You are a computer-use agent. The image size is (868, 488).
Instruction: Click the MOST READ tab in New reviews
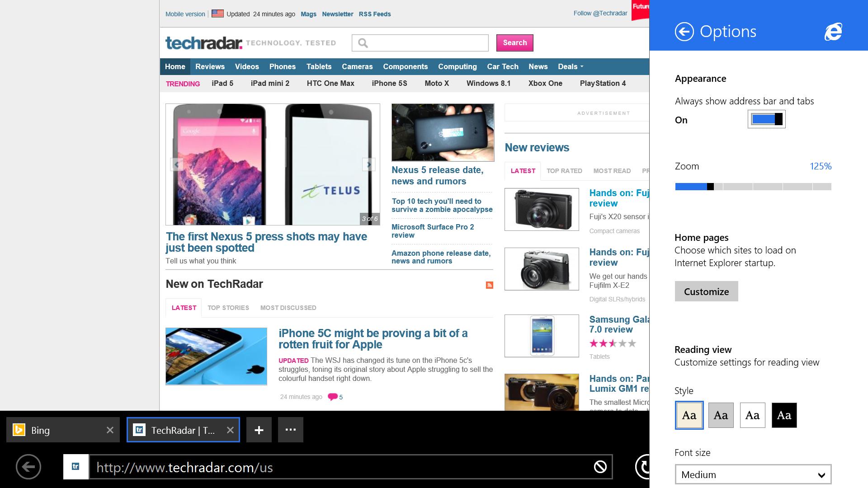click(x=611, y=172)
